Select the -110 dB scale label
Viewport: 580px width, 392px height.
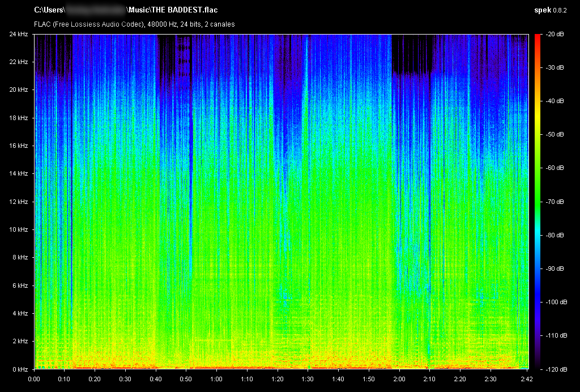556,335
